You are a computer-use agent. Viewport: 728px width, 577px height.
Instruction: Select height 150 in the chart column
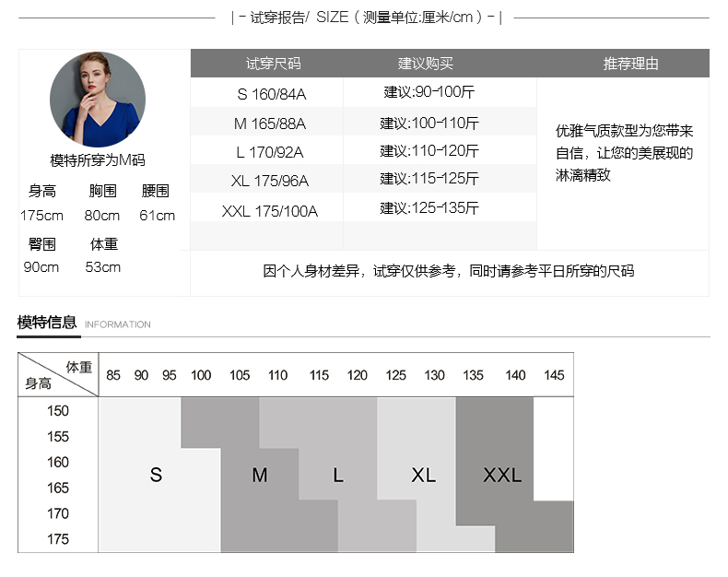point(58,411)
